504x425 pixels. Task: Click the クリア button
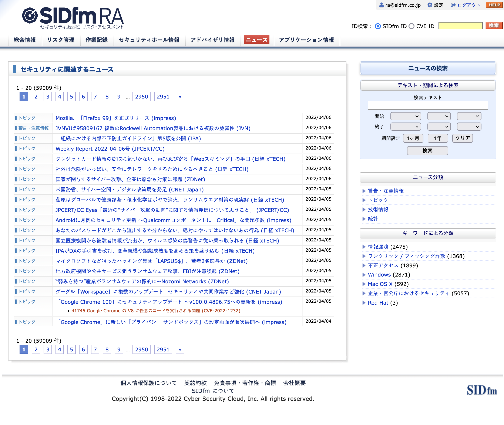click(x=463, y=138)
